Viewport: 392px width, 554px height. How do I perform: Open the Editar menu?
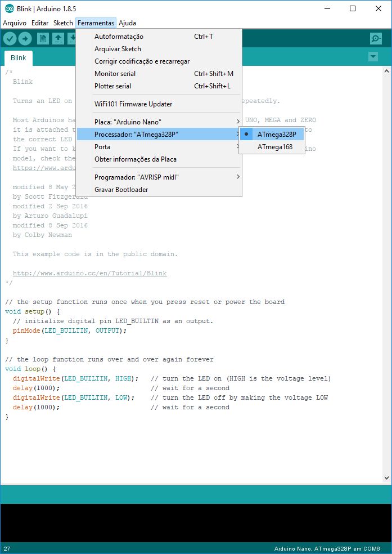[40, 23]
